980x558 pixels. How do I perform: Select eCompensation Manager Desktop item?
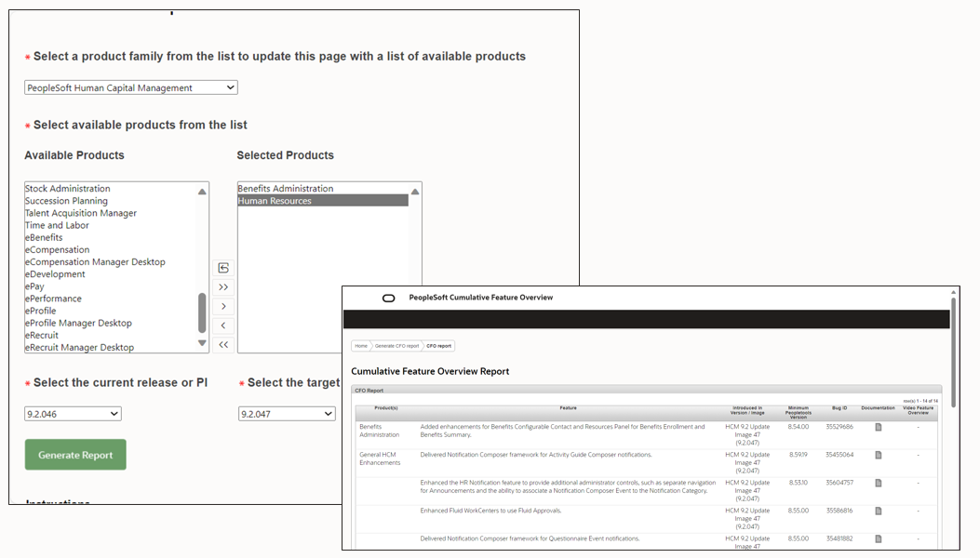[95, 262]
